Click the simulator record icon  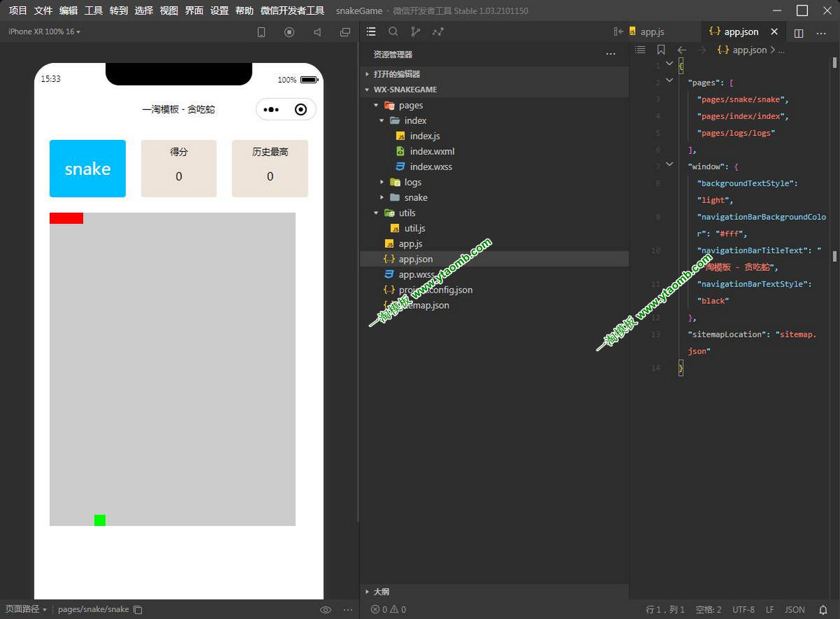pos(289,32)
